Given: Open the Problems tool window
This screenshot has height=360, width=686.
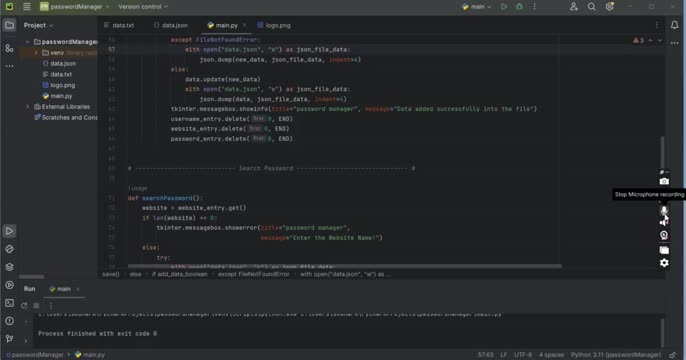Looking at the screenshot, I should click(x=9, y=321).
